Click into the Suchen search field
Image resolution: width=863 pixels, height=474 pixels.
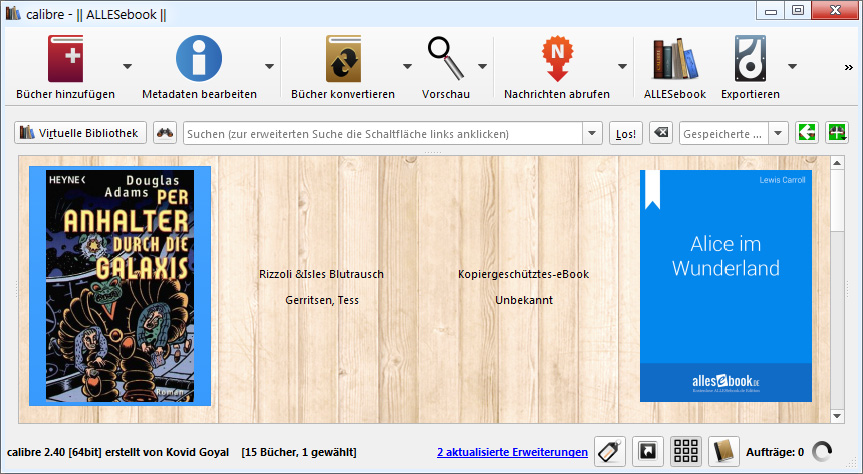383,133
